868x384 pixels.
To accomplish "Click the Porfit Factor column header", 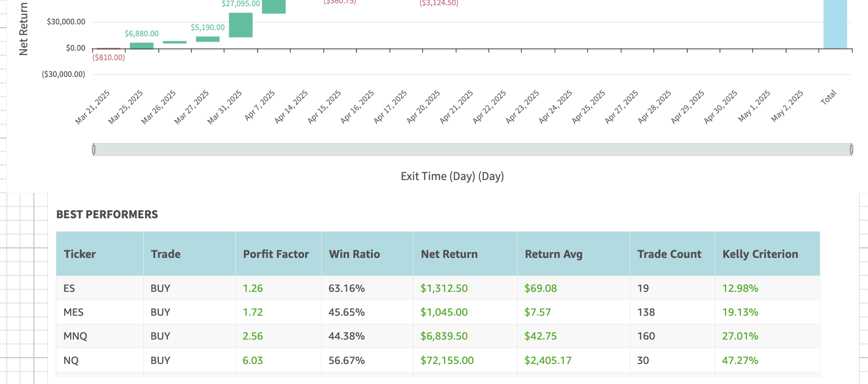I will [x=275, y=254].
